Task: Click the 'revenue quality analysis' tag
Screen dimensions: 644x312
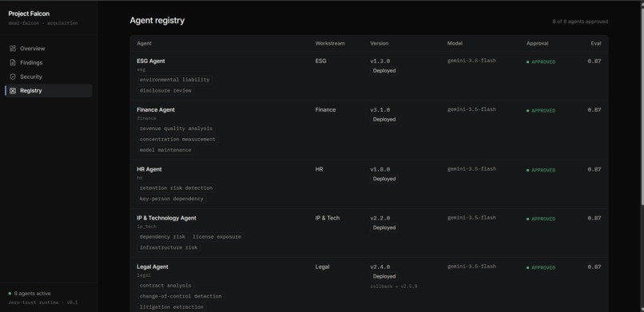Action: 177,128
